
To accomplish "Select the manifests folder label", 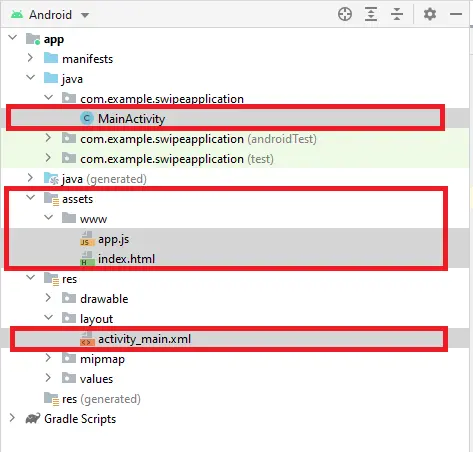I will pos(88,59).
